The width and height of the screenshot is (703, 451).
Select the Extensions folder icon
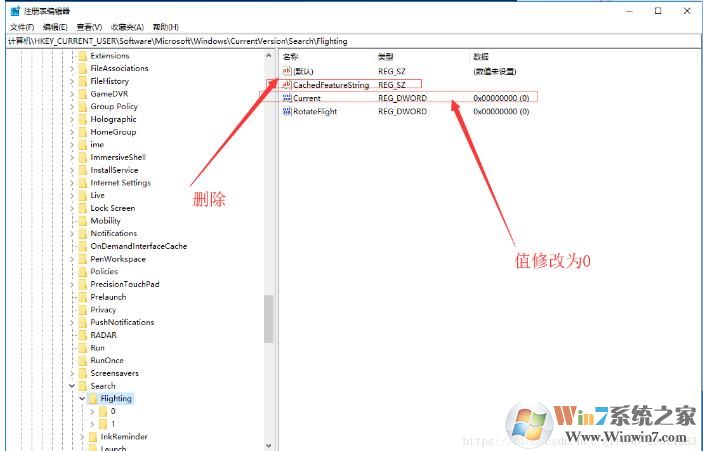click(82, 56)
